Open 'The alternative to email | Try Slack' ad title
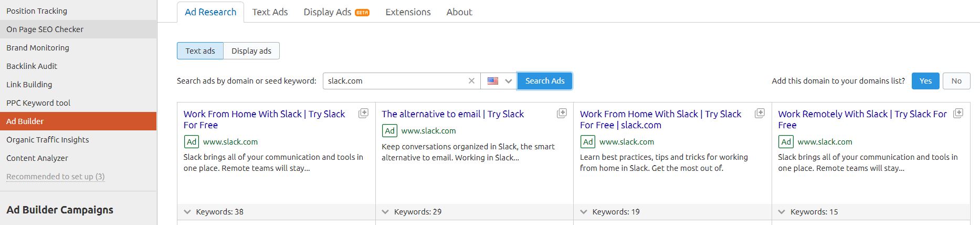 pyautogui.click(x=452, y=114)
